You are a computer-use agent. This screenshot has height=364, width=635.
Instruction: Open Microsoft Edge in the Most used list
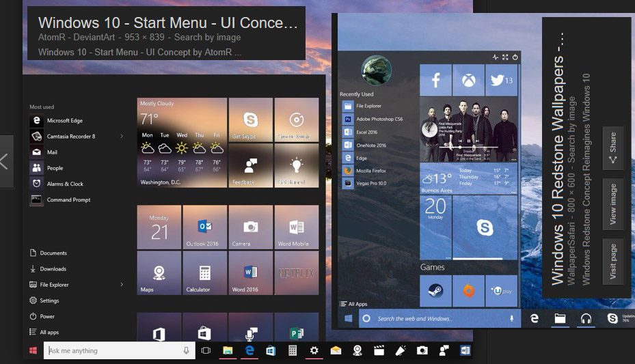(57, 120)
